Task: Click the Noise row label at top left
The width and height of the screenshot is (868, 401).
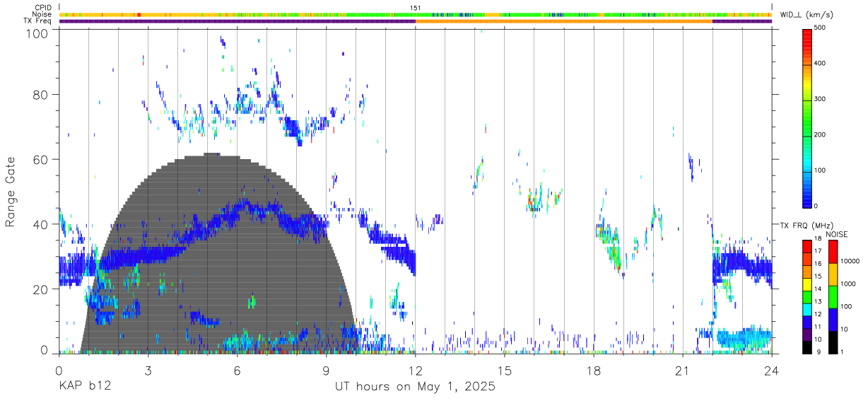Action: [x=42, y=14]
